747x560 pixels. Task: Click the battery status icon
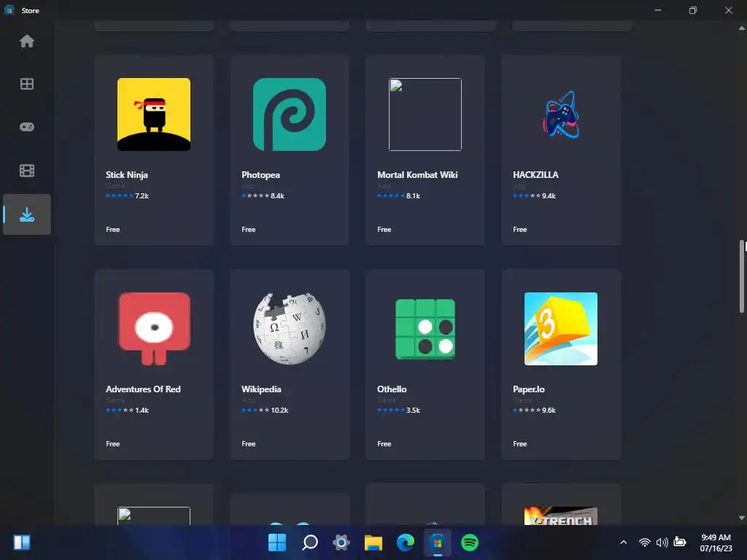tap(680, 542)
